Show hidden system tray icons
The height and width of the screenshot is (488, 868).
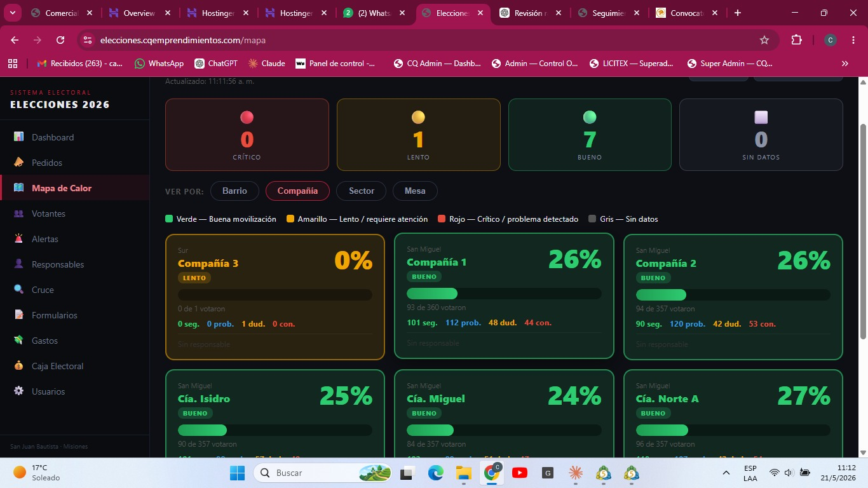pos(726,473)
